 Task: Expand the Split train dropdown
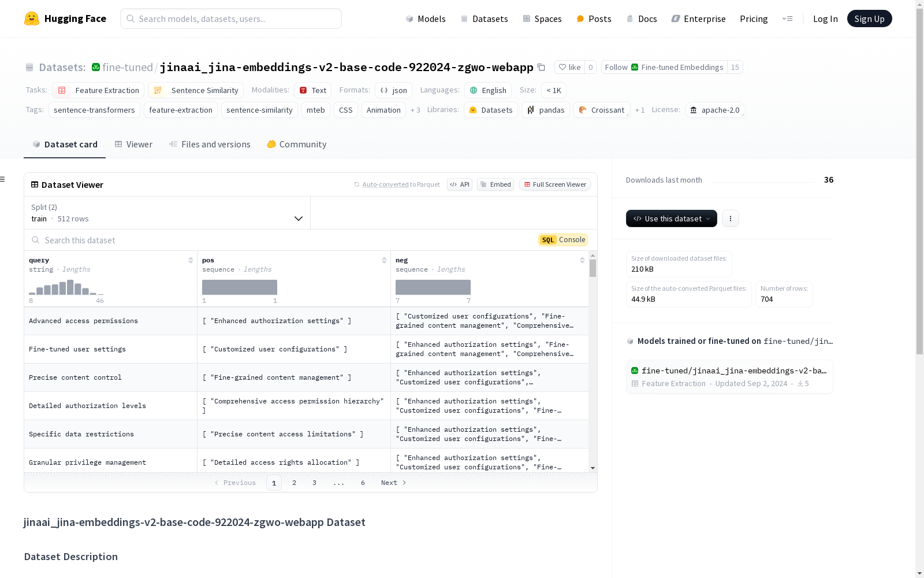(167, 213)
